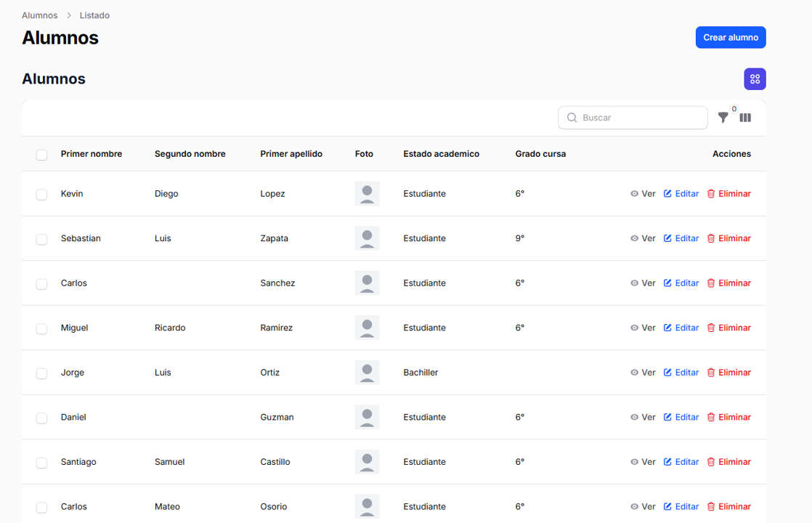Click the pencil edit icon for Sebastian Zapata

[667, 238]
